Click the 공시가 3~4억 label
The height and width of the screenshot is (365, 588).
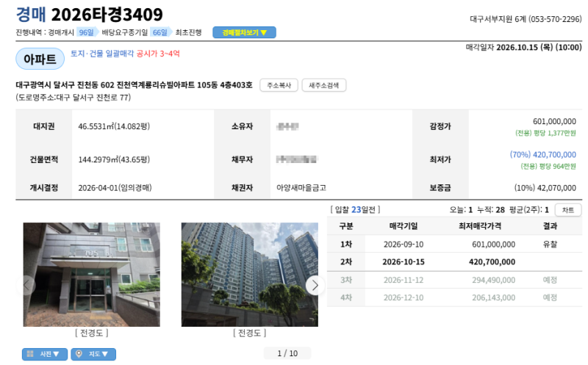158,54
